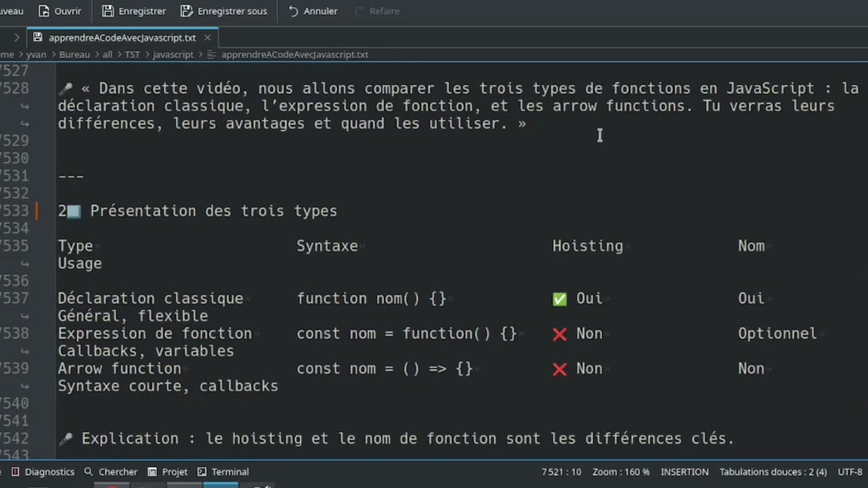The image size is (868, 488).
Task: Open the Bureau folder in the breadcrumb
Action: pos(74,54)
